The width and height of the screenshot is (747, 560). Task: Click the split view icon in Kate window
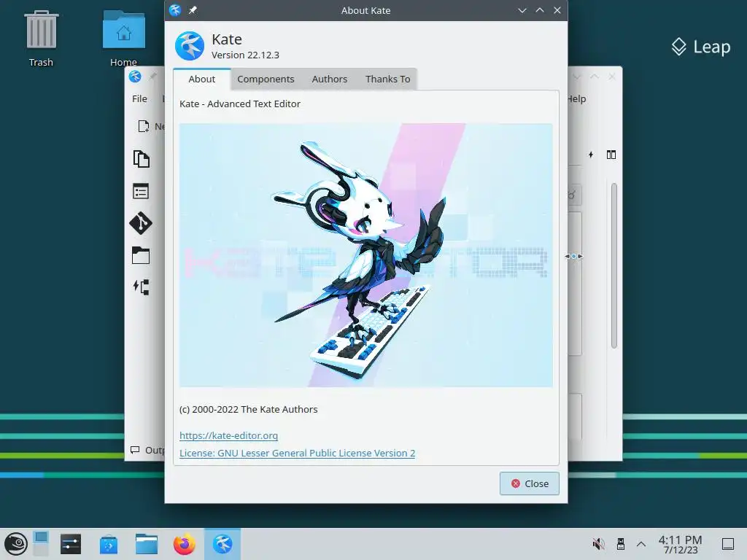(611, 155)
